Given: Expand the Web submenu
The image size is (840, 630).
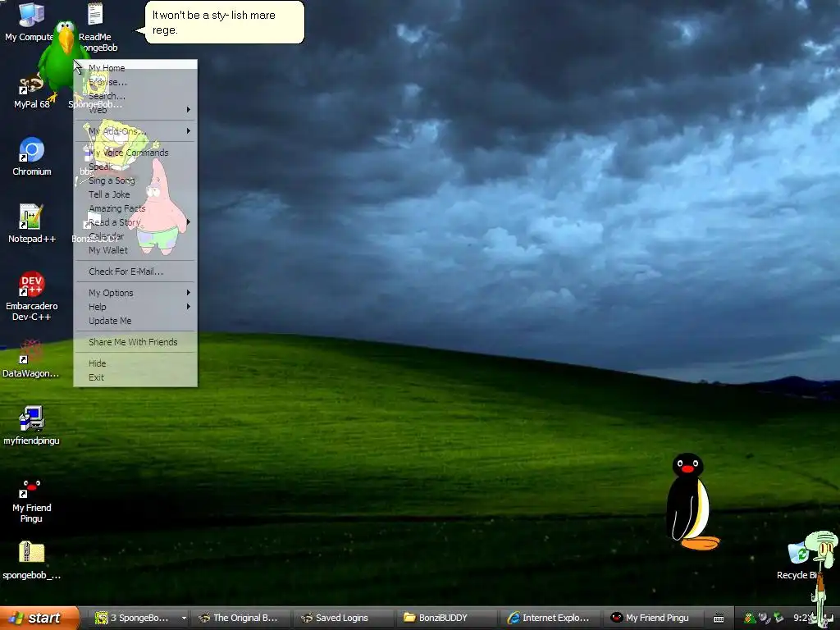Looking at the screenshot, I should click(135, 110).
